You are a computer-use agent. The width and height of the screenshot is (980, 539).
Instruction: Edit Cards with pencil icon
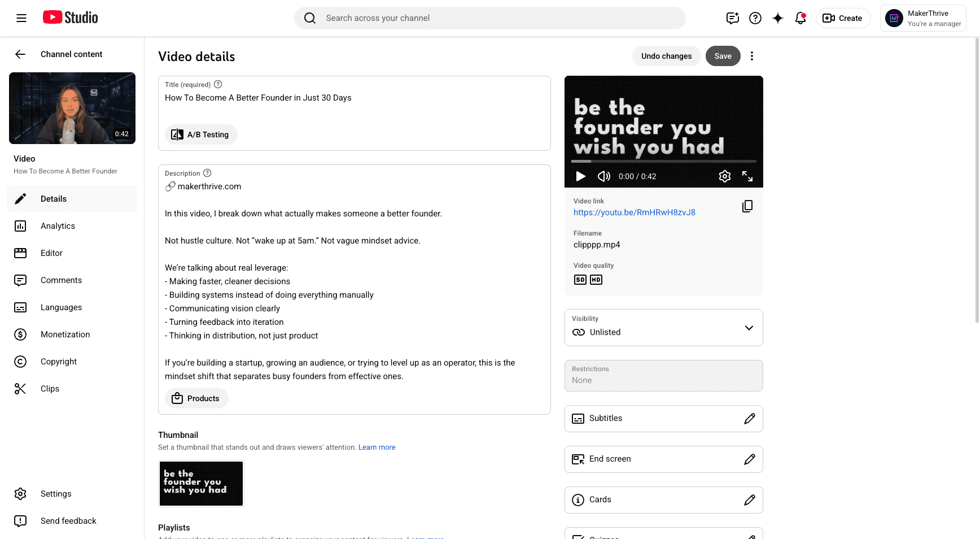click(750, 500)
